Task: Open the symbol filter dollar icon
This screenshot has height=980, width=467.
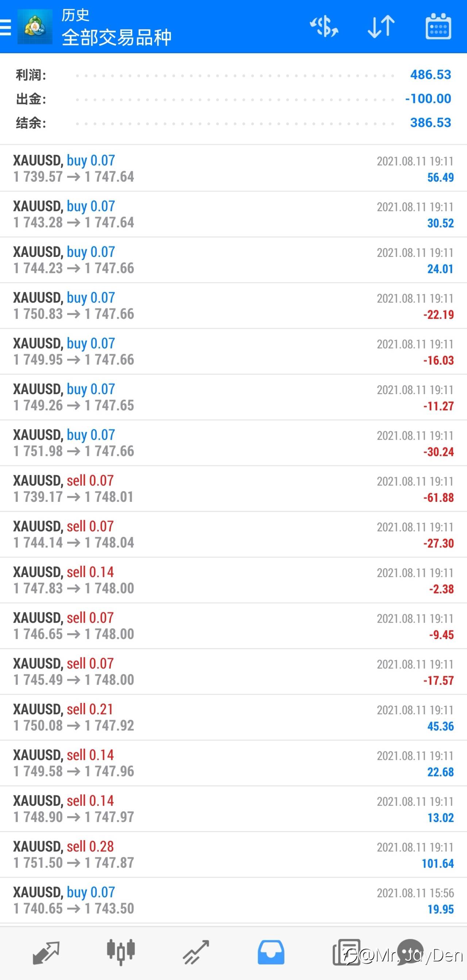Action: pos(324,27)
